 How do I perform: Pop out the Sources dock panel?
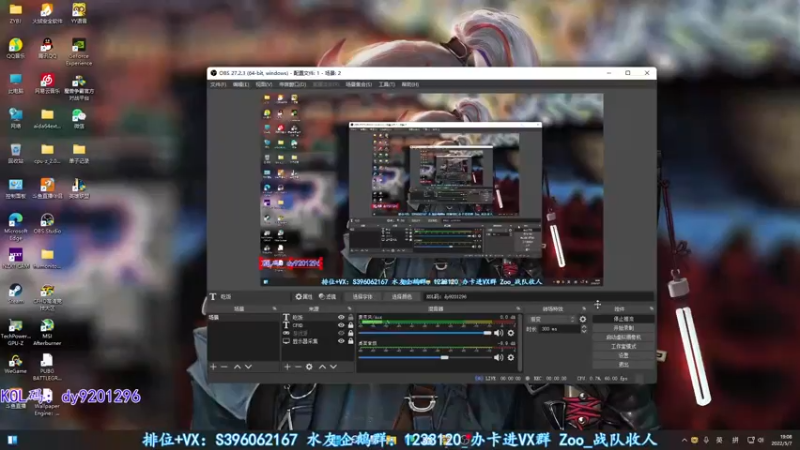click(x=349, y=309)
